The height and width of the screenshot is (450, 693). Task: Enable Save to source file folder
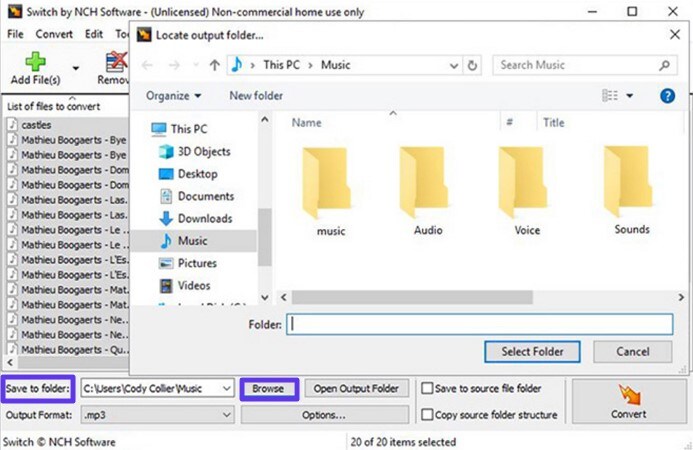(x=427, y=388)
